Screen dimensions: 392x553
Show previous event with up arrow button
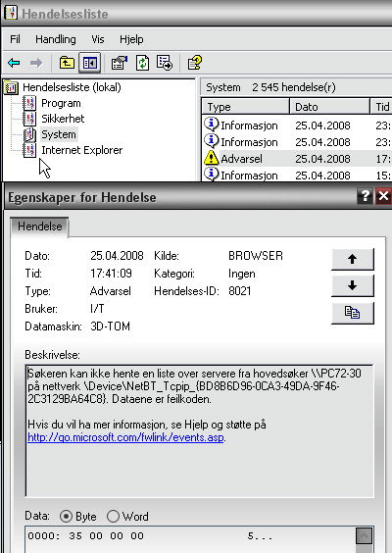(x=353, y=259)
